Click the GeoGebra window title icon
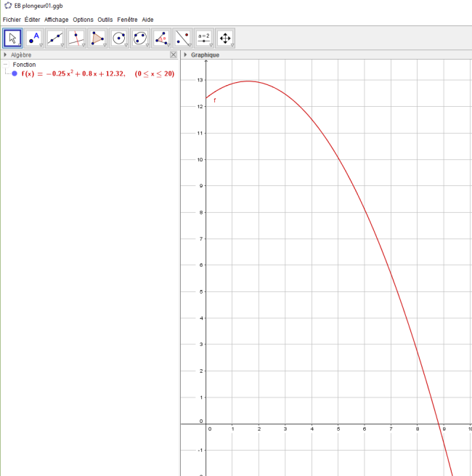Screen dimensions: 472x476 (x=8, y=6)
